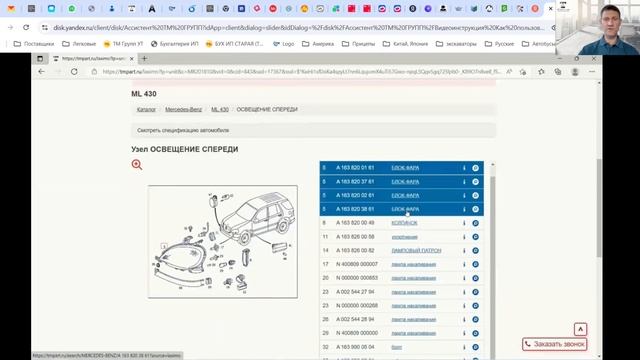
Task: Click the Mercedes-Benz breadcrumb link
Action: tap(183, 109)
